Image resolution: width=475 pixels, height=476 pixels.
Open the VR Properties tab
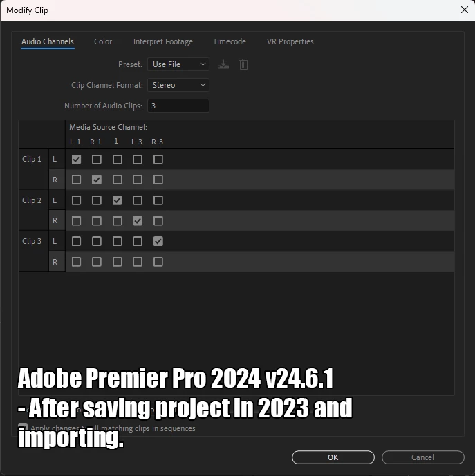290,41
